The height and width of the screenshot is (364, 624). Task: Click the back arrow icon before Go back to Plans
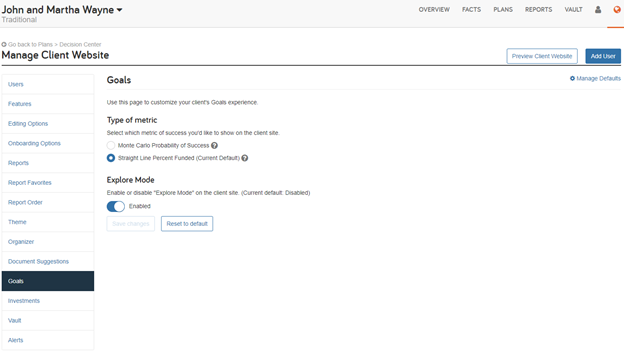point(4,45)
